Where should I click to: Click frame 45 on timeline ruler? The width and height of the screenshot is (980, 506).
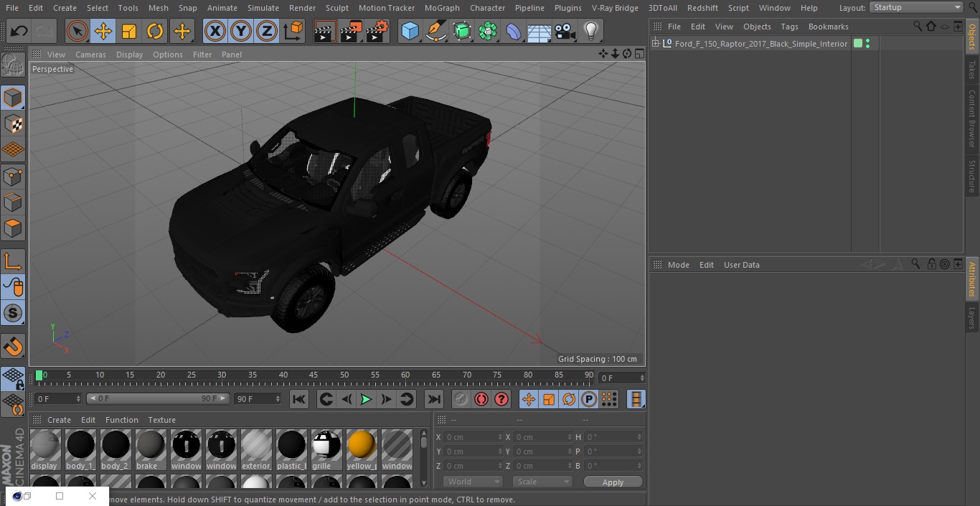point(314,375)
